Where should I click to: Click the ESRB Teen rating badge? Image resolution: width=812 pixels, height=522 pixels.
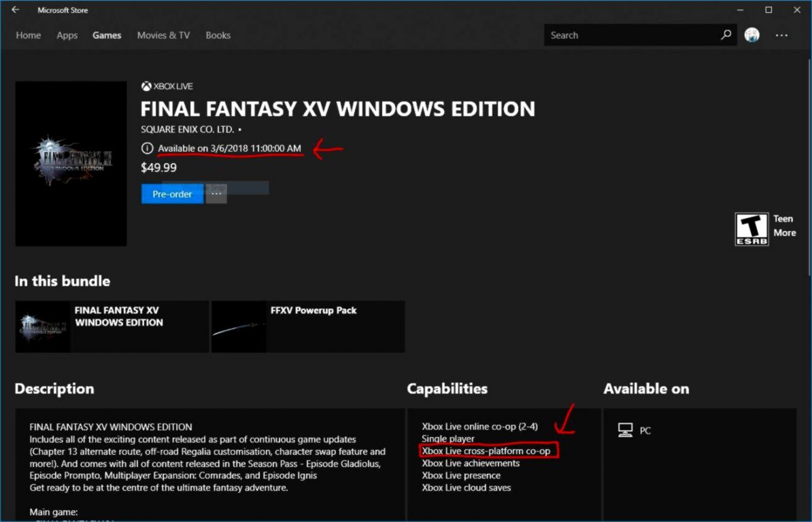[x=752, y=228]
